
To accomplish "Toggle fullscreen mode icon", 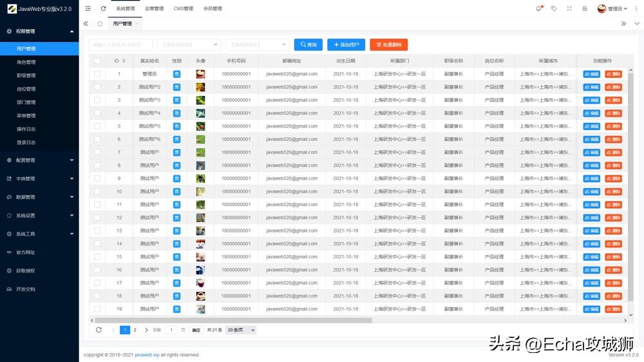I will (x=569, y=8).
